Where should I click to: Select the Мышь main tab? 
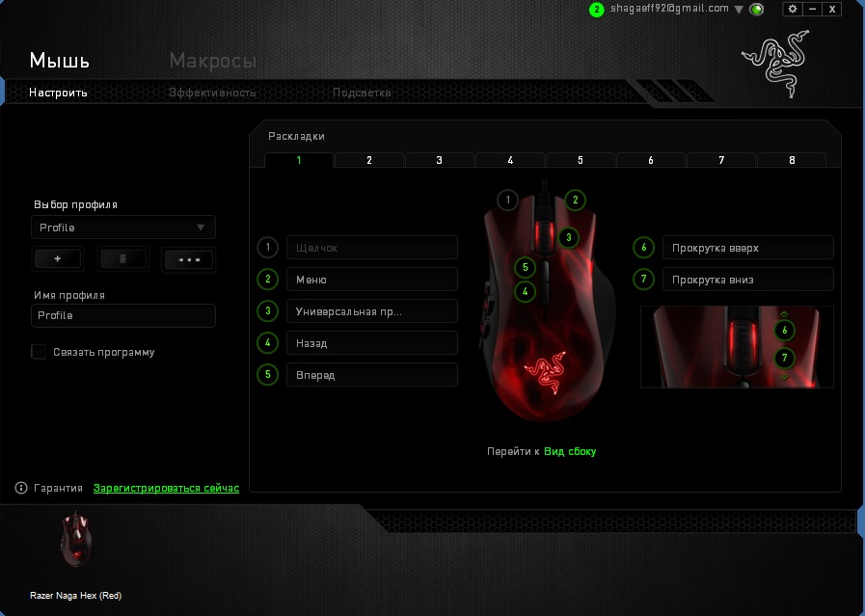click(x=59, y=60)
